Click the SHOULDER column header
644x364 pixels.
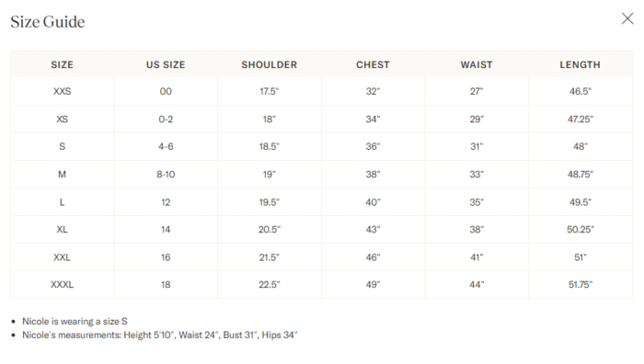pyautogui.click(x=269, y=65)
